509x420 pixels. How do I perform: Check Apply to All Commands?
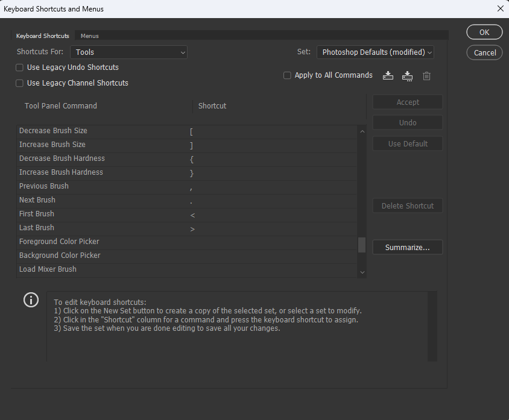[x=287, y=75]
